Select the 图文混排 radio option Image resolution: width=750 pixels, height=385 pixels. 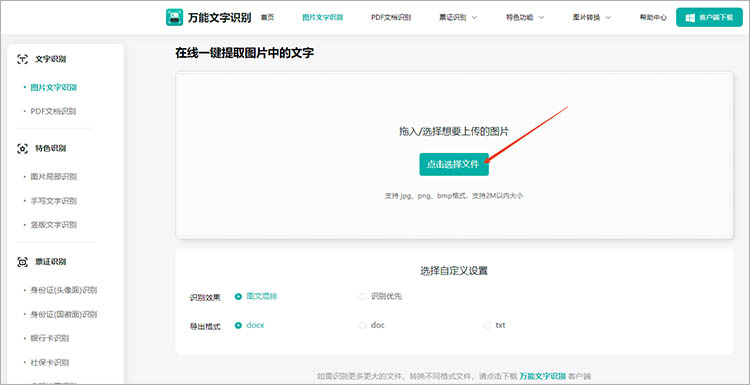coord(256,297)
